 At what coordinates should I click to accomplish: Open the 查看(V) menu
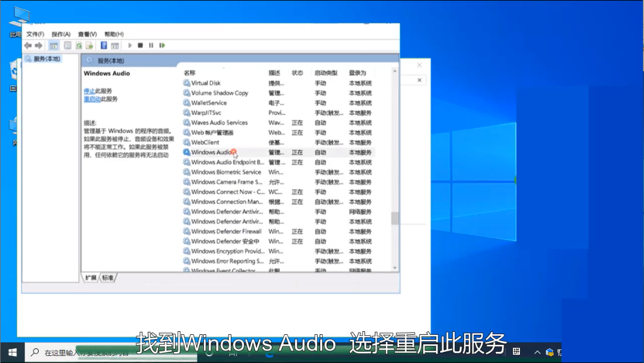coord(87,34)
